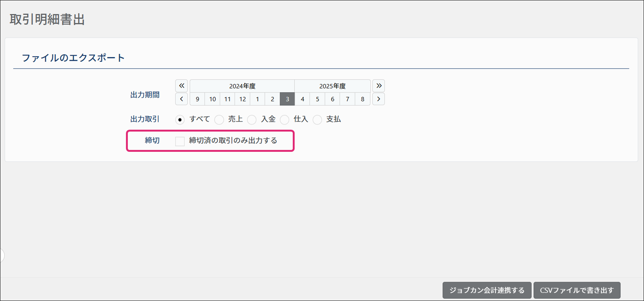Jump back one fiscal year with double-left arrow

[x=181, y=86]
